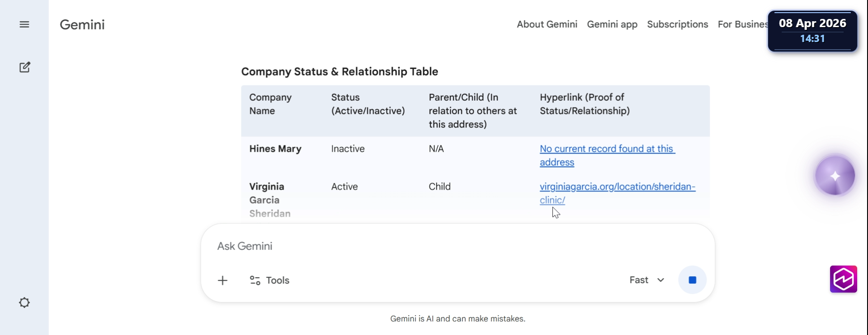Expand the Fast model dropdown

tap(647, 280)
